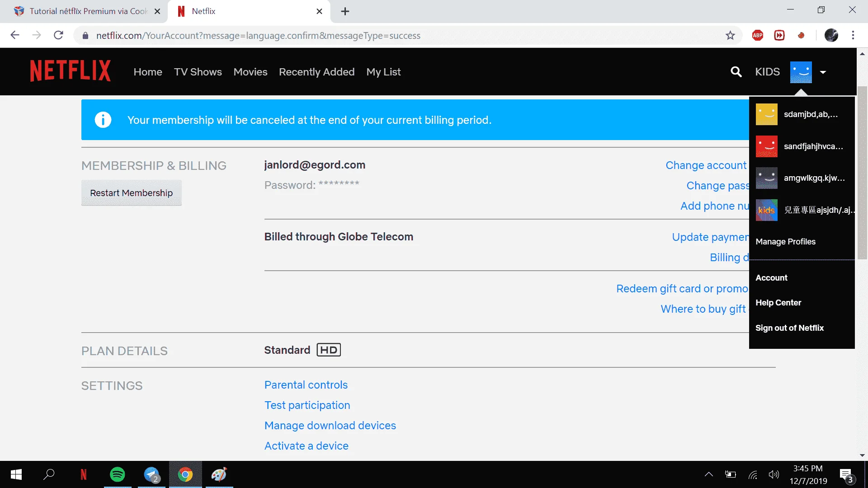Click the address bar URL
868x488 pixels.
click(258, 35)
